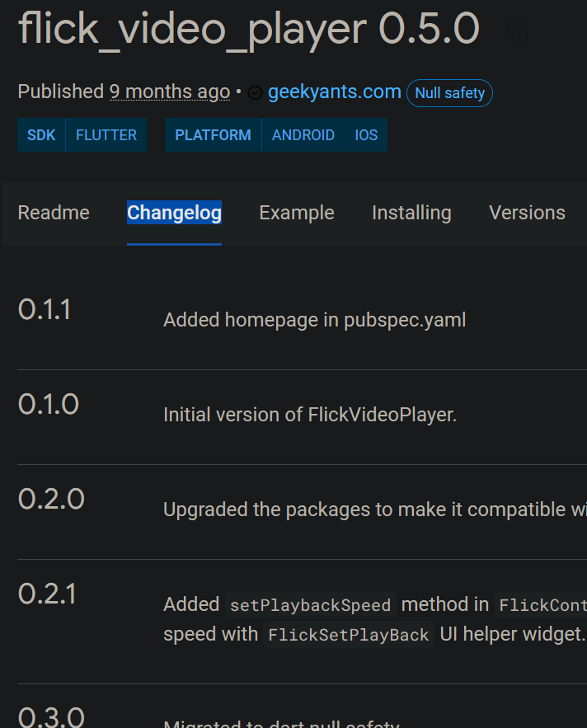Click the 0.1.1 version heading
This screenshot has height=728, width=587.
[44, 309]
